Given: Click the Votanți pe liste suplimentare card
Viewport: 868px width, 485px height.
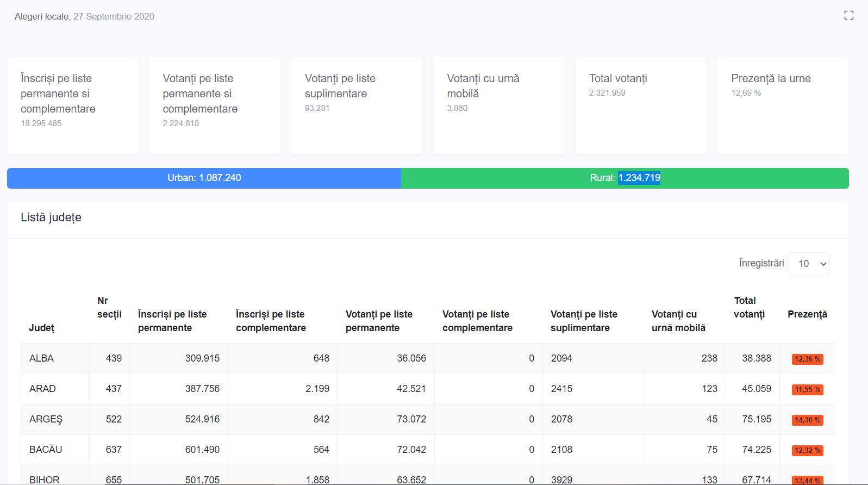Looking at the screenshot, I should point(357,106).
